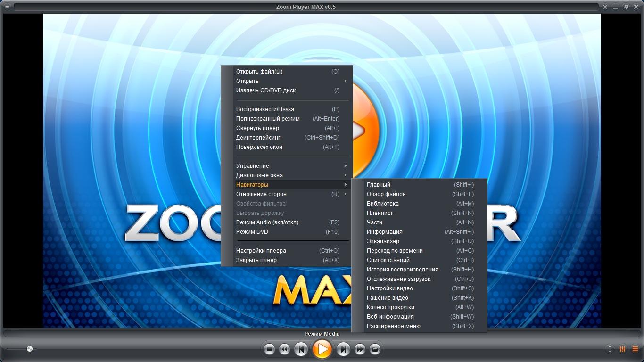This screenshot has width=644, height=362.
Task: Open the equalizer sliders icon at bottom right
Action: (x=622, y=349)
